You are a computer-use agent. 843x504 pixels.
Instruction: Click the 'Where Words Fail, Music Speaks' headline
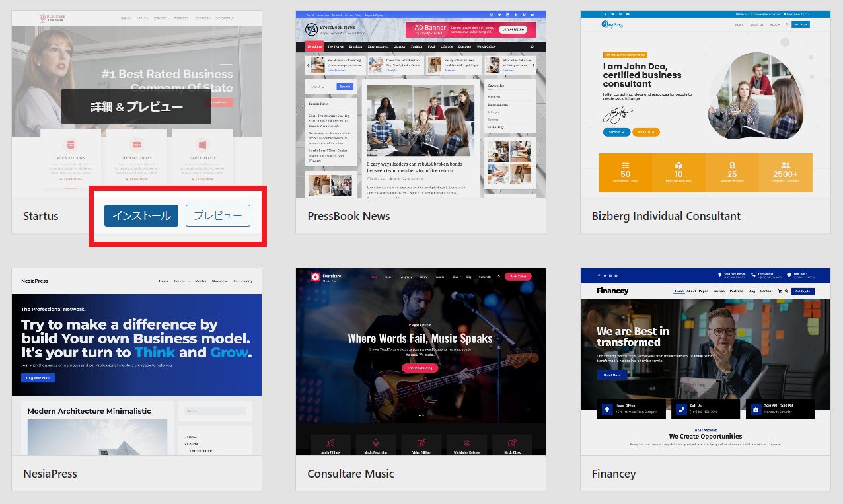click(x=420, y=338)
